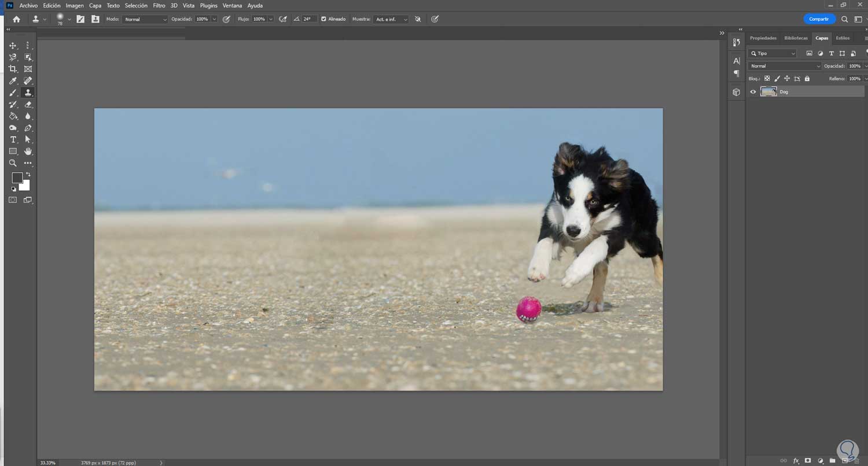Select the Crop tool
Viewport: 868px width, 466px height.
coord(13,69)
